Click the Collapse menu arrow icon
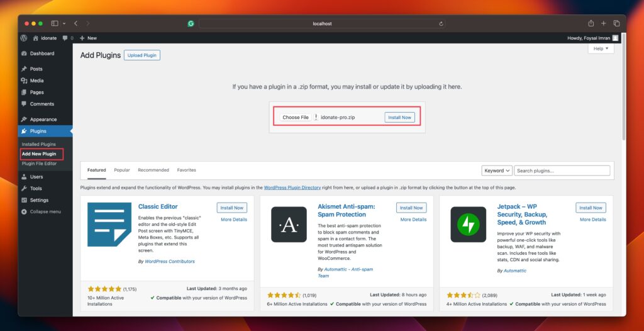 [x=24, y=212]
